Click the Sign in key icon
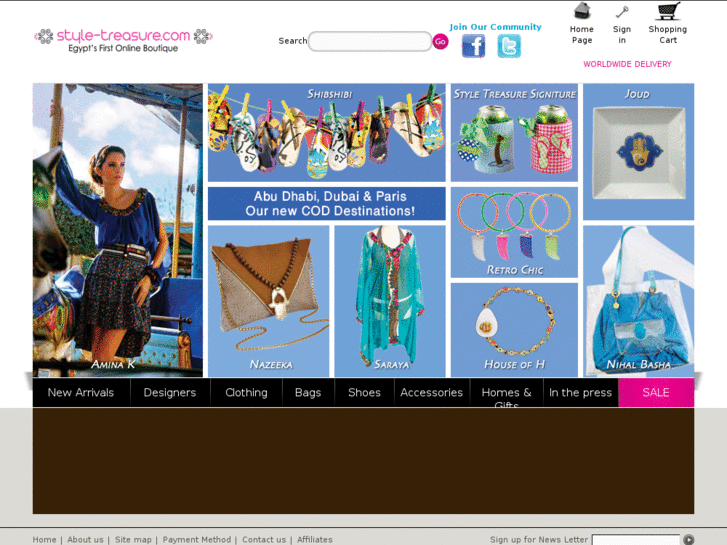The width and height of the screenshot is (727, 545). pos(622,12)
